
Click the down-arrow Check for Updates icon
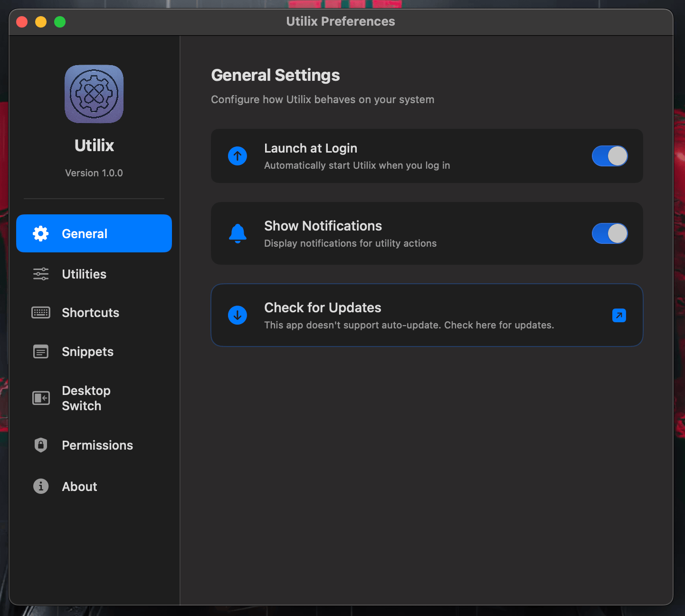point(238,315)
